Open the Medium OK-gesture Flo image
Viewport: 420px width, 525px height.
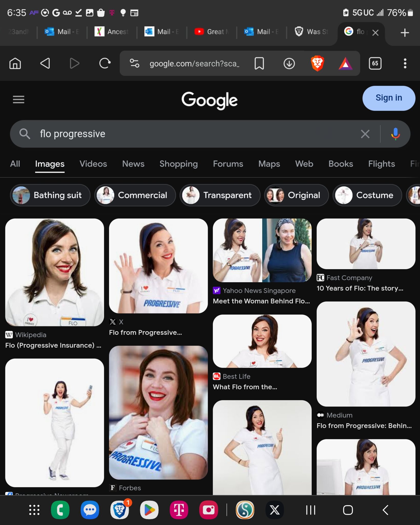tap(366, 354)
